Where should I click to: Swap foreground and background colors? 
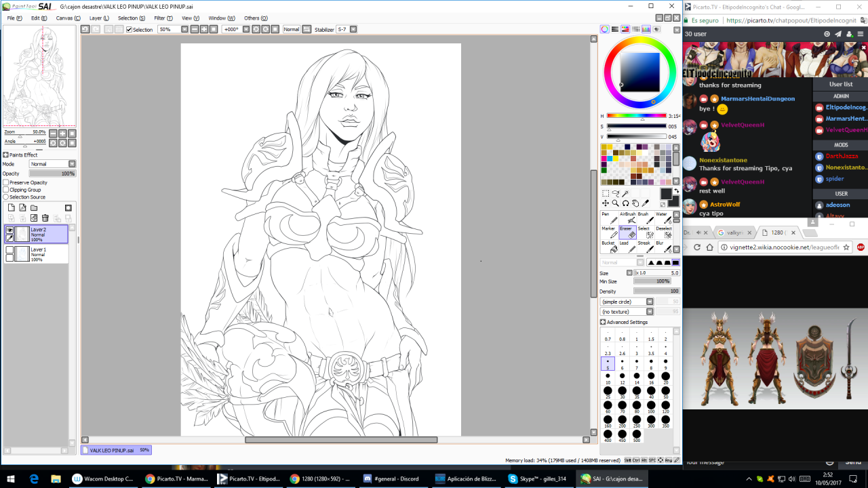coord(677,190)
